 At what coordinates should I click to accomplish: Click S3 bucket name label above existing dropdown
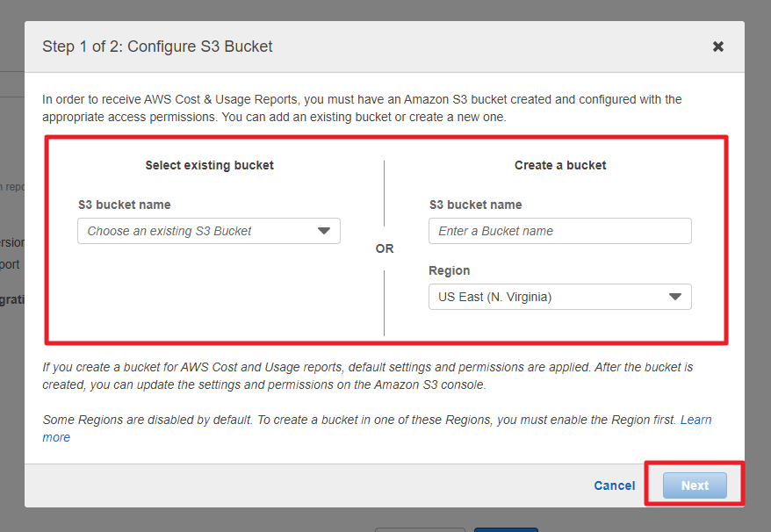click(x=124, y=205)
